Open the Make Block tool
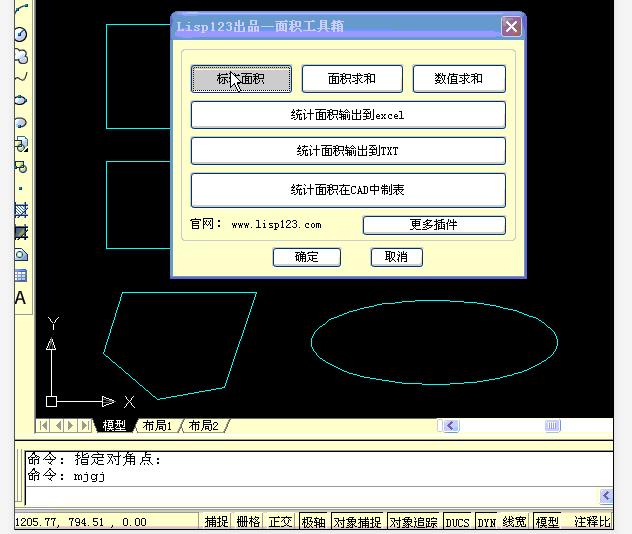 [21, 166]
